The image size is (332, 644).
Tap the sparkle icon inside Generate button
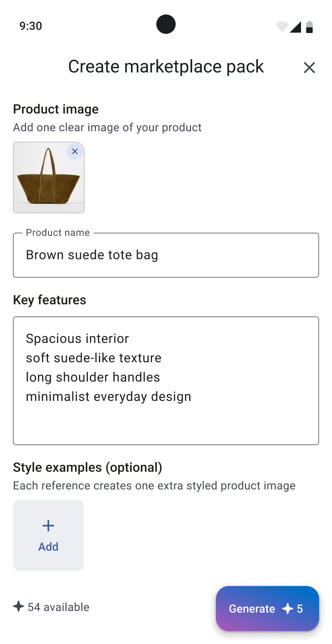(x=288, y=609)
